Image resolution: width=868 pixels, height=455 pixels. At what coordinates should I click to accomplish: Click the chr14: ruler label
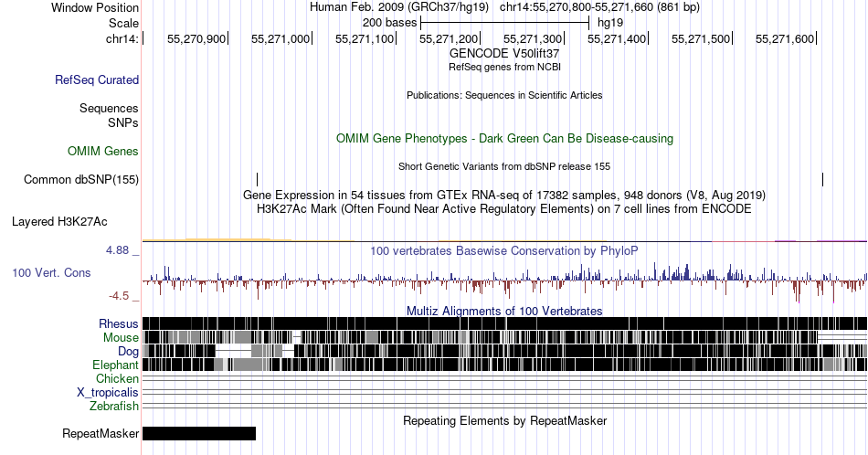(x=122, y=38)
